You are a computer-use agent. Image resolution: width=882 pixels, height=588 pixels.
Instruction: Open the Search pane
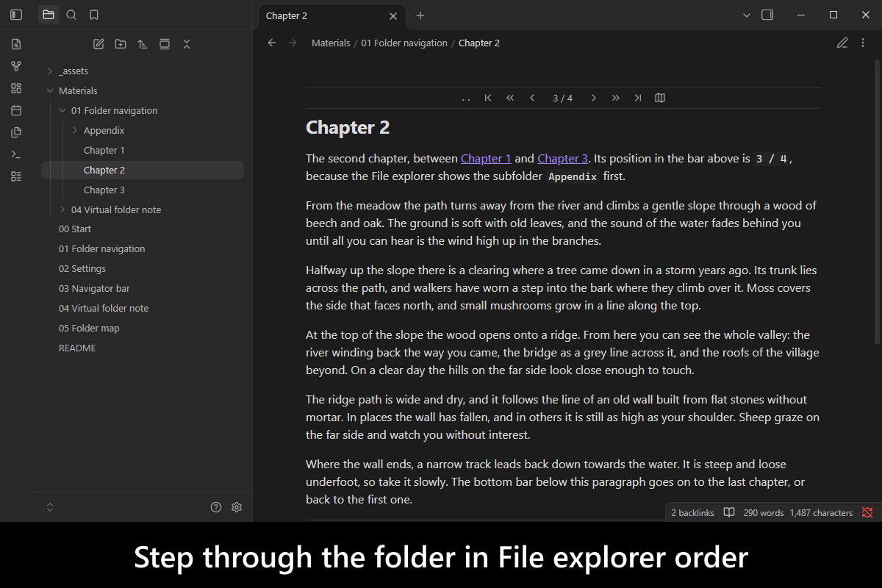coord(71,15)
